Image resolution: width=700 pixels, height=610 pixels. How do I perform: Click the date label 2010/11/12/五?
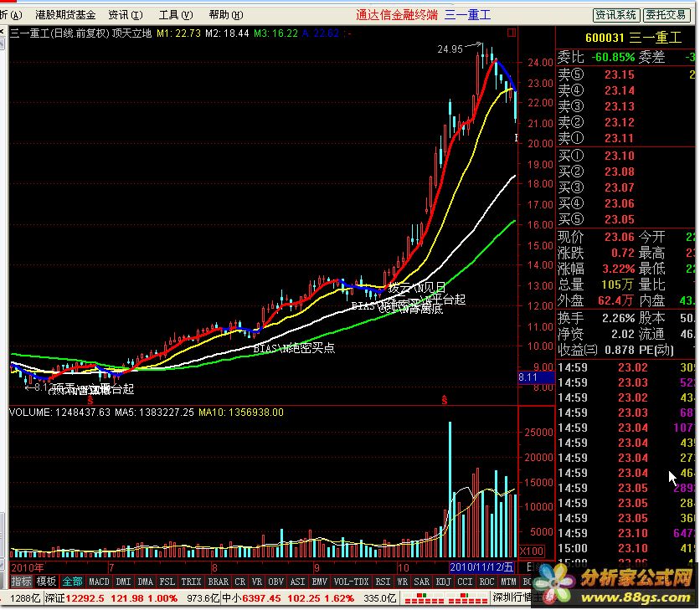click(481, 567)
